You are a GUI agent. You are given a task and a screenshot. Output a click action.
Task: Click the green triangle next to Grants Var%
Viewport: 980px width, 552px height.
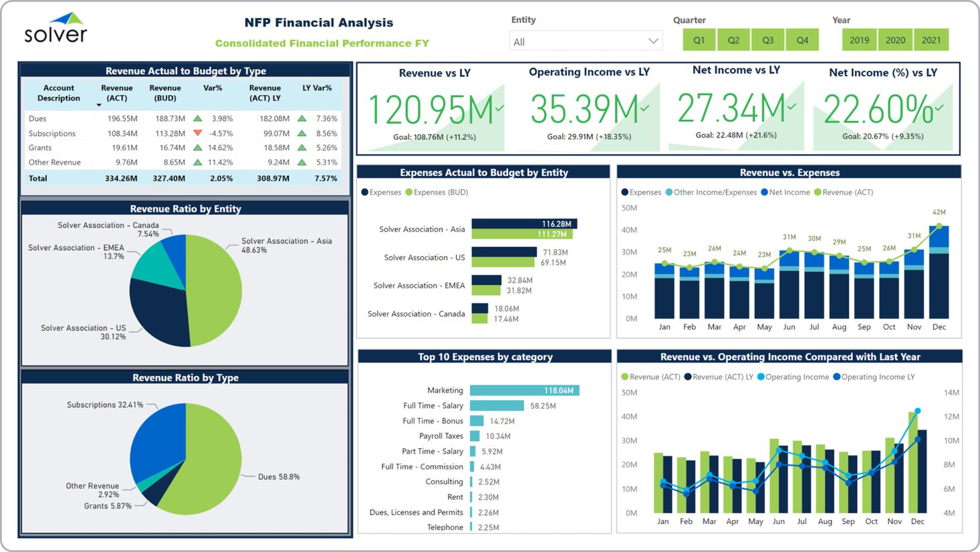pos(197,147)
